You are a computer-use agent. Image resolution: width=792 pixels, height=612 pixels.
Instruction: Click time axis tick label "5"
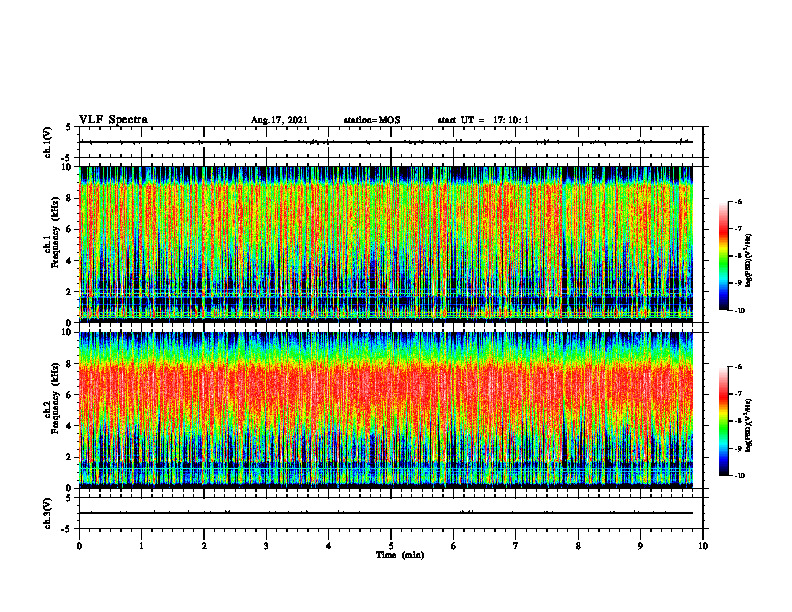[391, 546]
